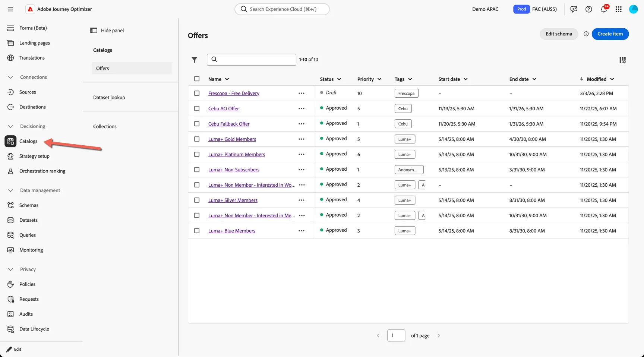The image size is (644, 357).
Task: Open more actions for Cebu AO Offer
Action: [x=302, y=108]
